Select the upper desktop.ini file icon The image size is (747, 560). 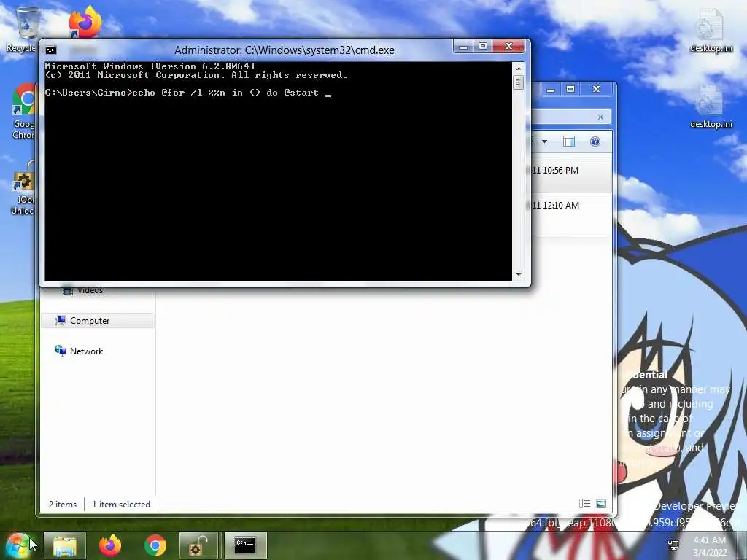click(x=711, y=29)
